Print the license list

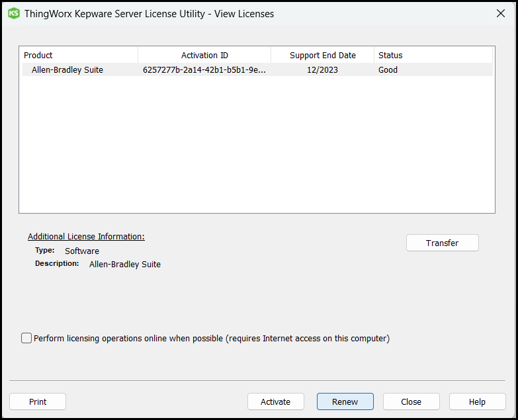38,401
